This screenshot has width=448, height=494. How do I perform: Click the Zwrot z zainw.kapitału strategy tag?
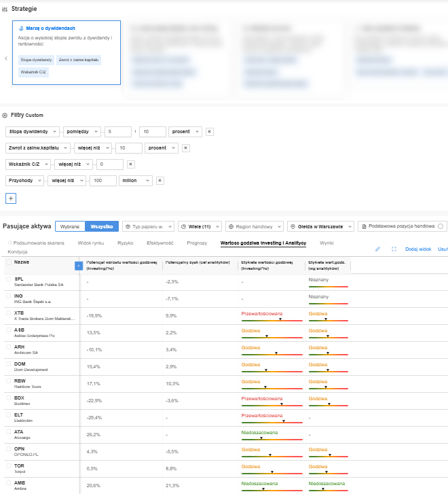coord(79,60)
